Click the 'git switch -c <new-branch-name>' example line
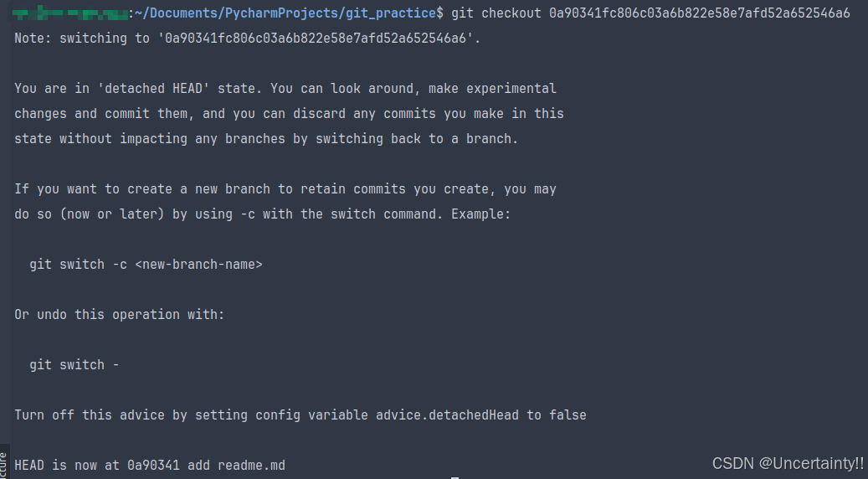The height and width of the screenshot is (479, 868). click(146, 264)
